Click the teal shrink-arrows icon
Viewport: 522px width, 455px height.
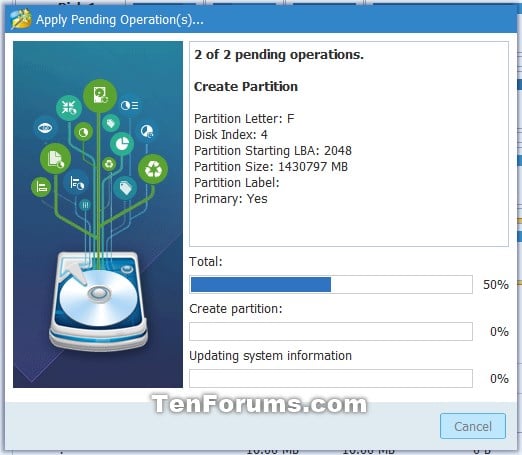[x=69, y=108]
